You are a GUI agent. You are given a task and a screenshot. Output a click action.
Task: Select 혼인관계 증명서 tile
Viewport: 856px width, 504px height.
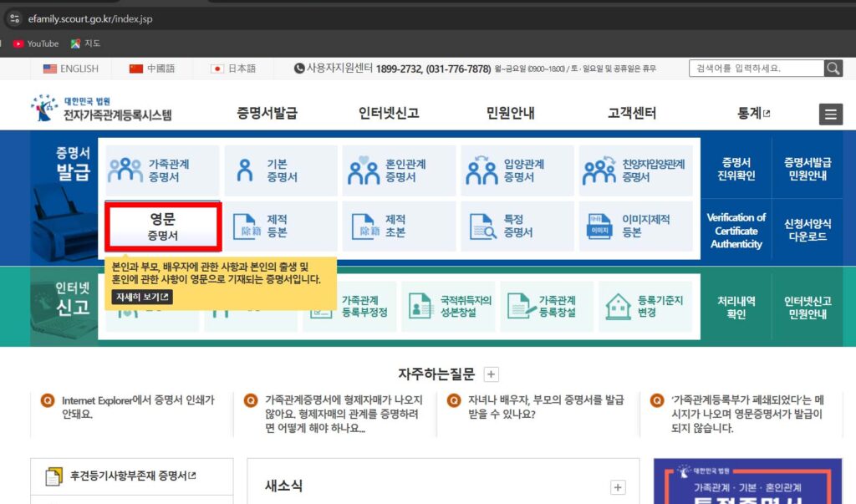[399, 171]
